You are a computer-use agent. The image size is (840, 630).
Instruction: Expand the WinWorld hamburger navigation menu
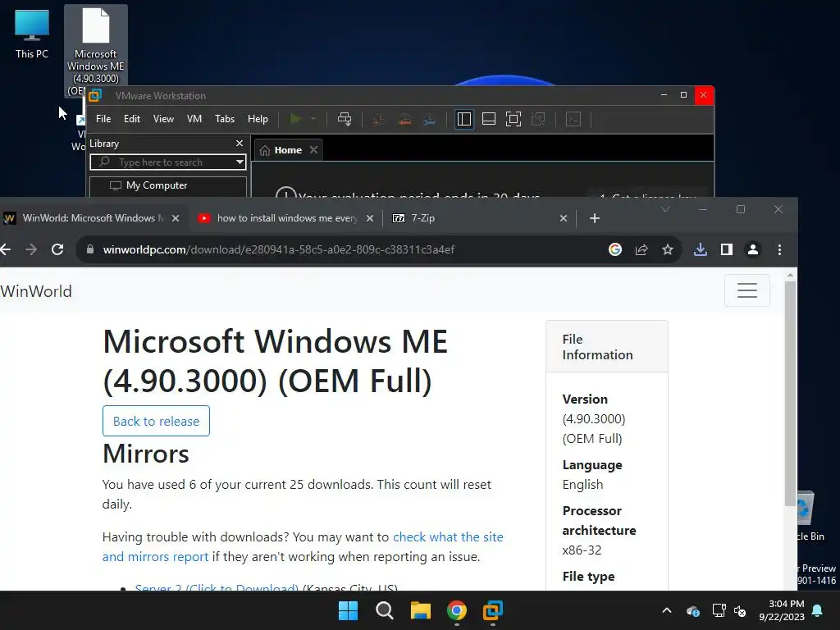point(746,290)
